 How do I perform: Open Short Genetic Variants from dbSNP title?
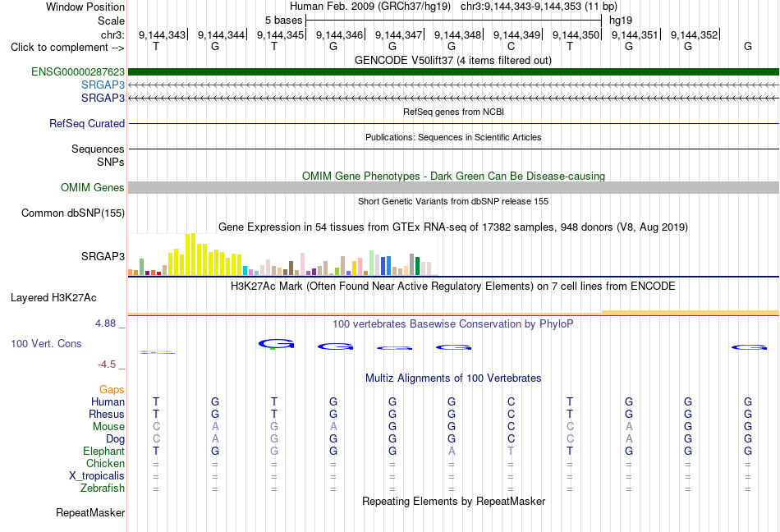point(453,201)
